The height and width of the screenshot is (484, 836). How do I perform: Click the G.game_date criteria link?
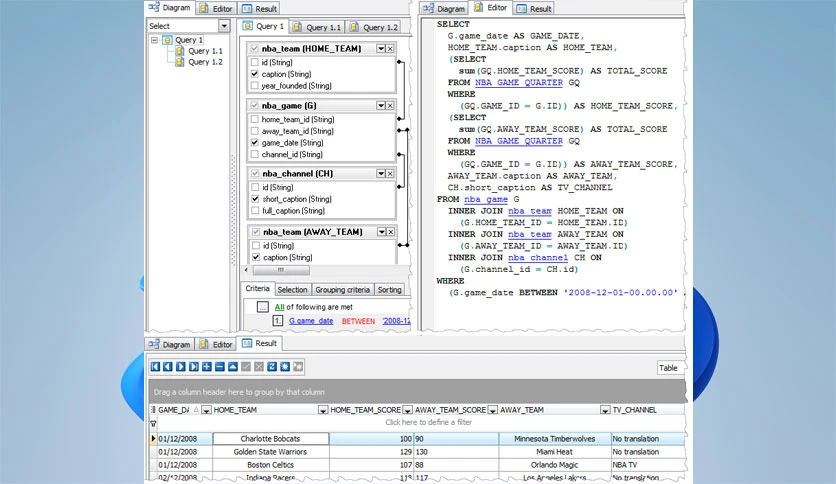pos(311,321)
